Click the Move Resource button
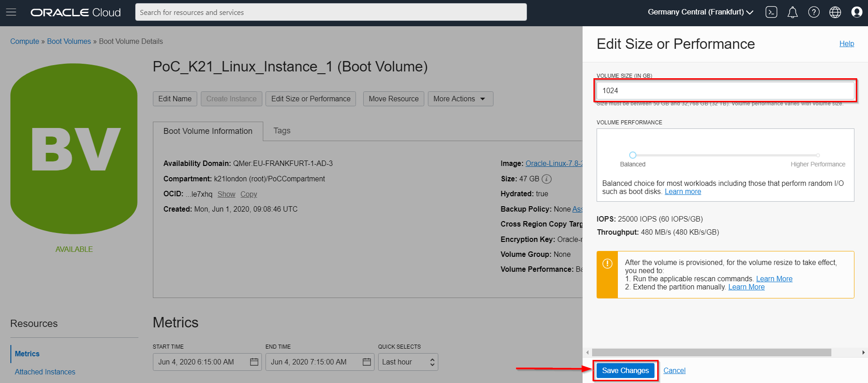 click(394, 99)
